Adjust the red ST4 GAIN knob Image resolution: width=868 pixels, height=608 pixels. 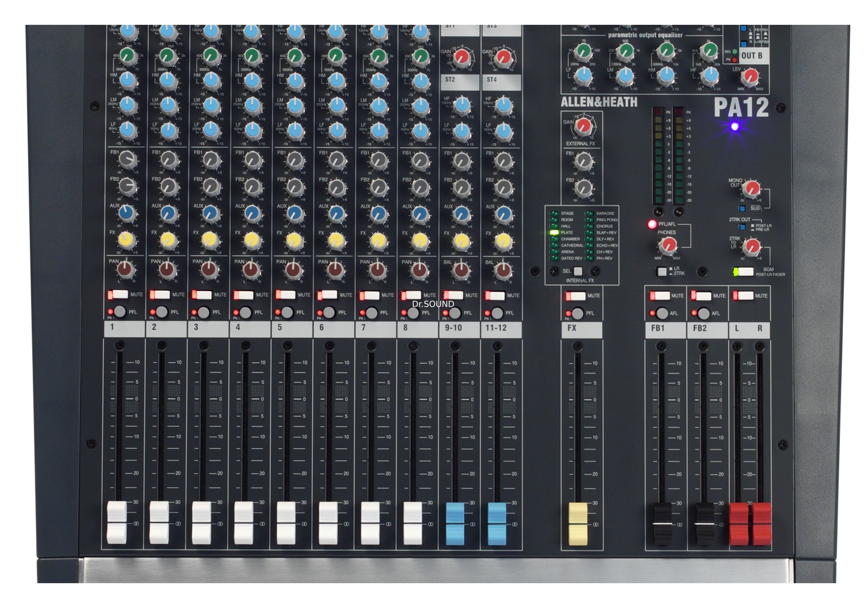point(503,57)
